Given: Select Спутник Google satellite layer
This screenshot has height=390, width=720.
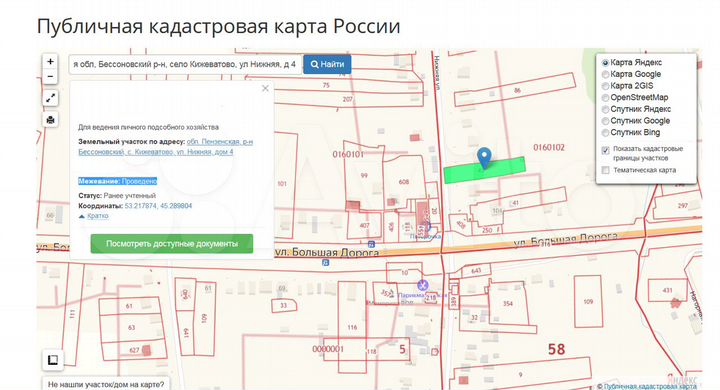Looking at the screenshot, I should [x=605, y=121].
